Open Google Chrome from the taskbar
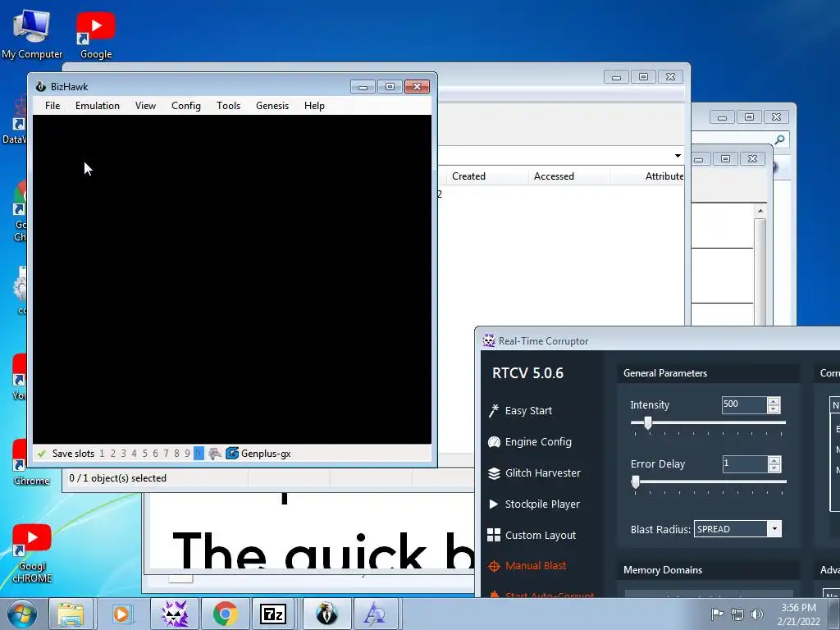This screenshot has width=840, height=630. click(x=225, y=614)
